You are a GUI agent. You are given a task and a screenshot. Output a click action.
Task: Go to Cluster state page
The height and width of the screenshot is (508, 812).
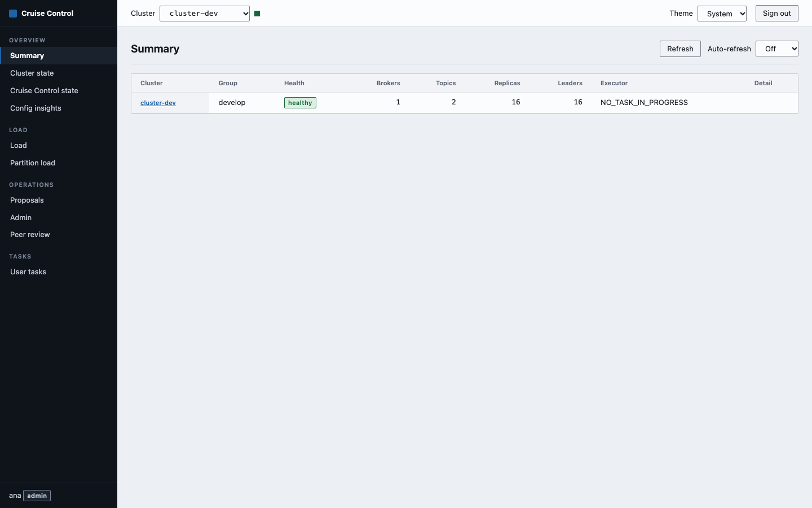coord(59,73)
